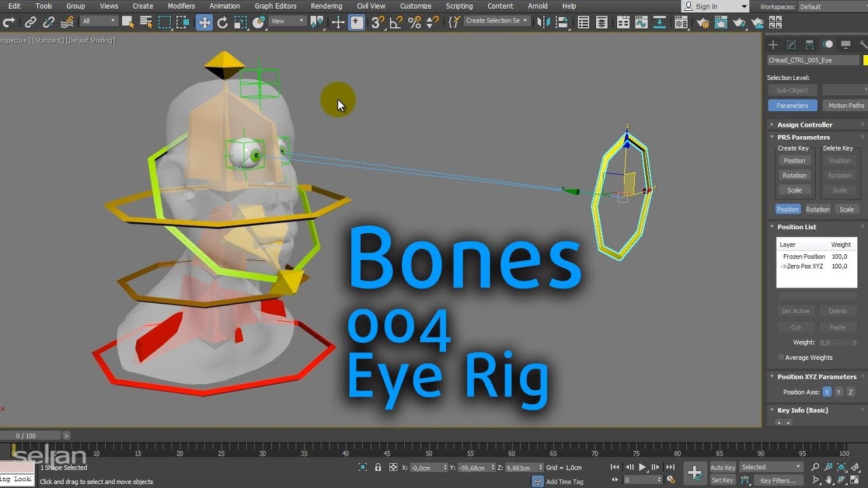868x488 pixels.
Task: Toggle the selection lock padlock
Action: pos(378,467)
